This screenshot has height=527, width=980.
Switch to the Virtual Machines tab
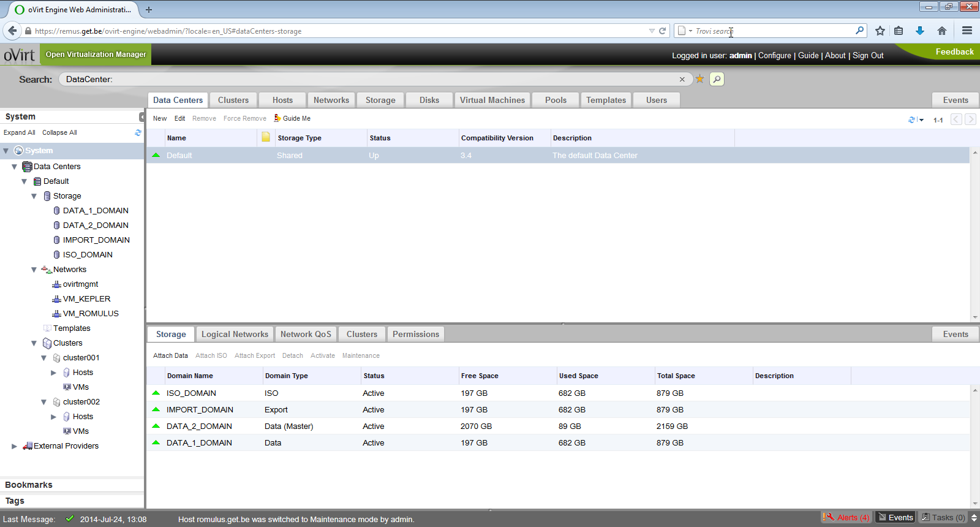tap(492, 100)
